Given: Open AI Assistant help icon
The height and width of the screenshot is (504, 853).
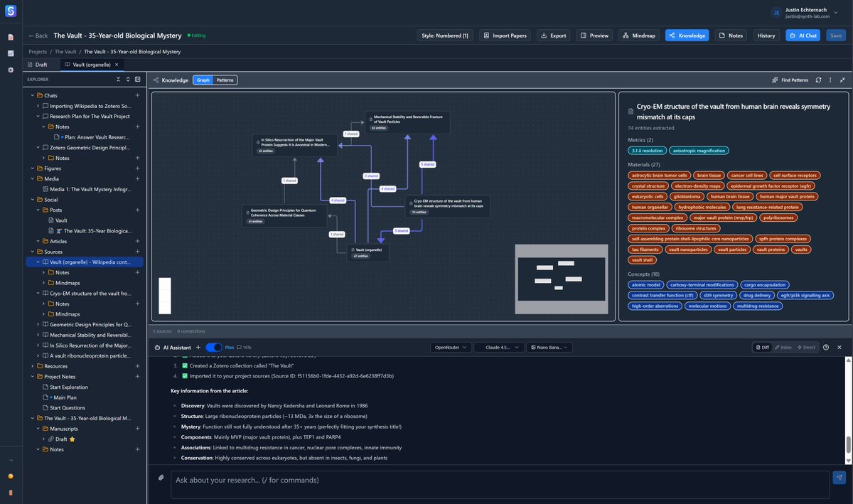Looking at the screenshot, I should pos(825,348).
